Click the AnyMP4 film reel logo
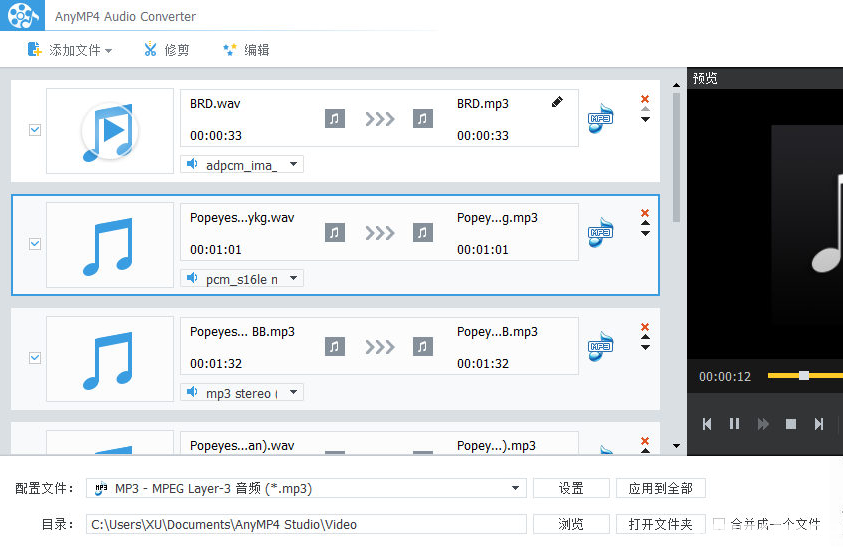843x558 pixels. click(22, 15)
